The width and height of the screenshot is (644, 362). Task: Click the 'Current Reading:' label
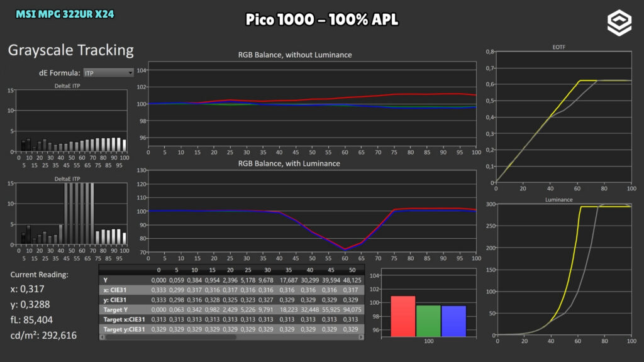(x=40, y=275)
